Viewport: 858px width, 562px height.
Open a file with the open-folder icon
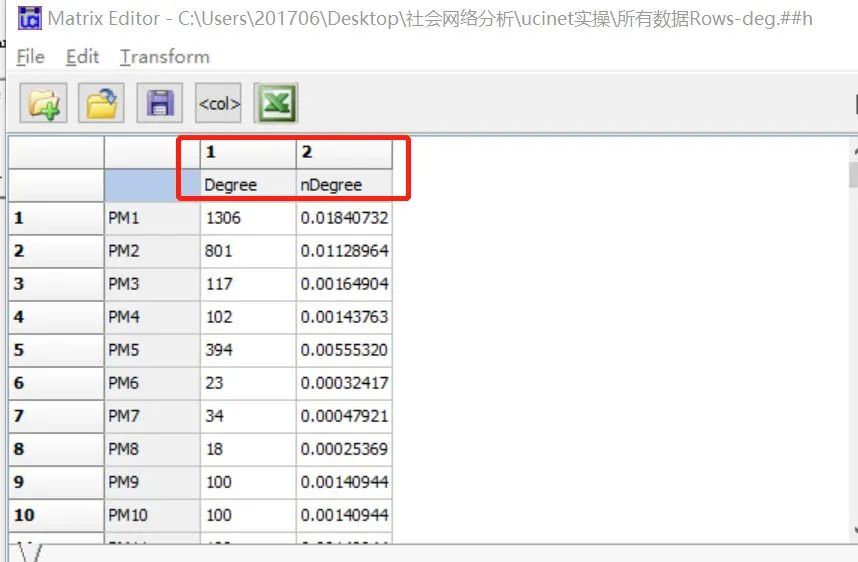tap(101, 103)
